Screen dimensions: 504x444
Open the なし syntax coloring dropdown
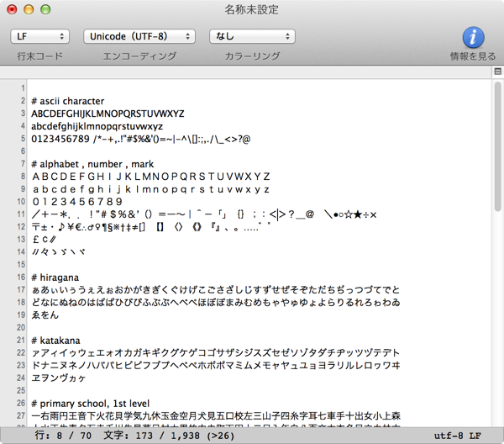pyautogui.click(x=252, y=36)
